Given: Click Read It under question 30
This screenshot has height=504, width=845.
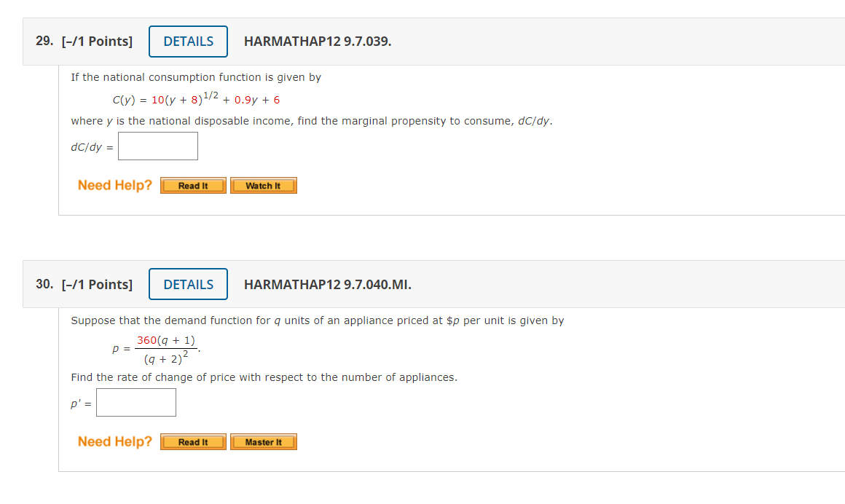Looking at the screenshot, I should tap(192, 441).
